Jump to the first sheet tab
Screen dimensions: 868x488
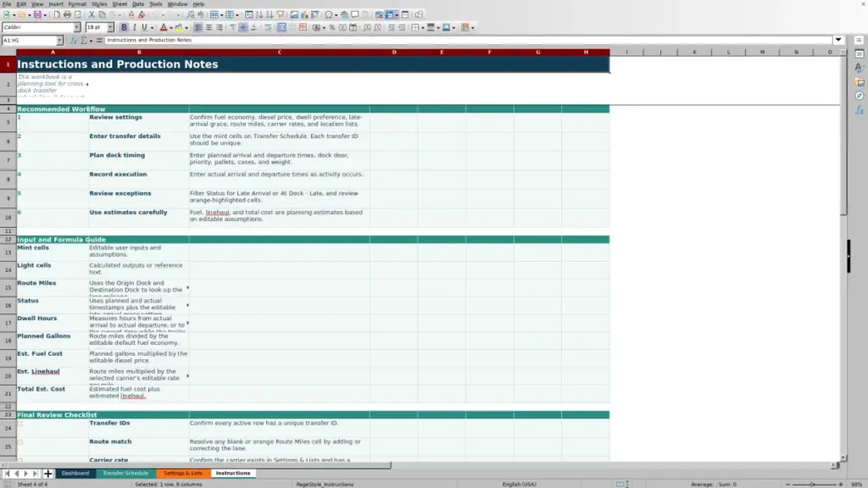click(x=7, y=474)
